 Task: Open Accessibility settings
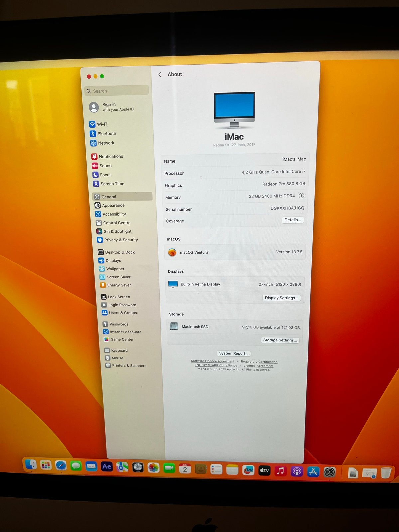coord(111,214)
